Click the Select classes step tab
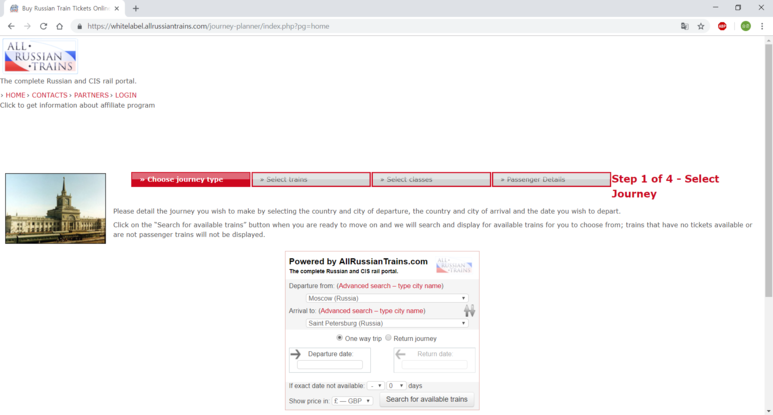This screenshot has width=773, height=415. (x=431, y=179)
